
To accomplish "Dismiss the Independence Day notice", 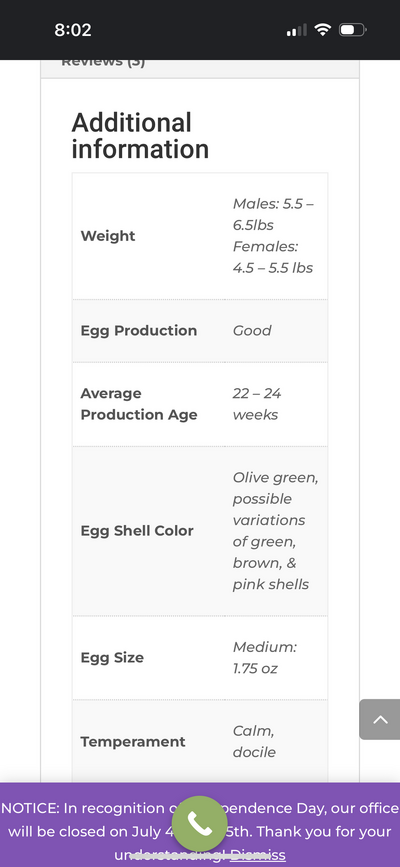I will [x=258, y=855].
